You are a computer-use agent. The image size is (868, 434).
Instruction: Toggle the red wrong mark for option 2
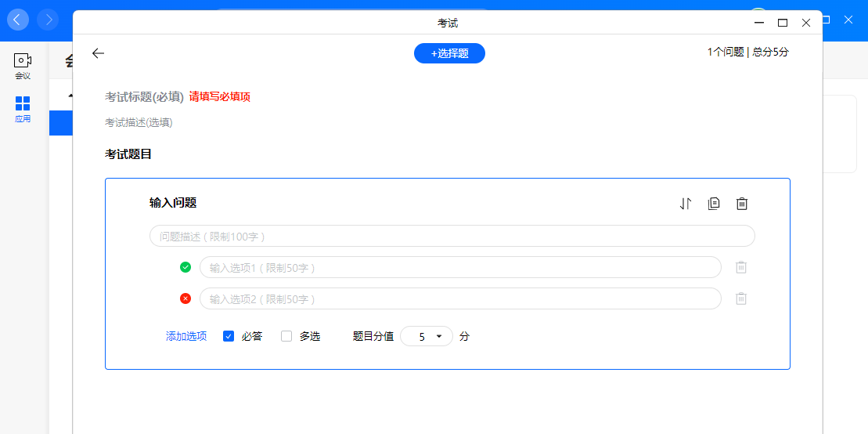pos(185,298)
